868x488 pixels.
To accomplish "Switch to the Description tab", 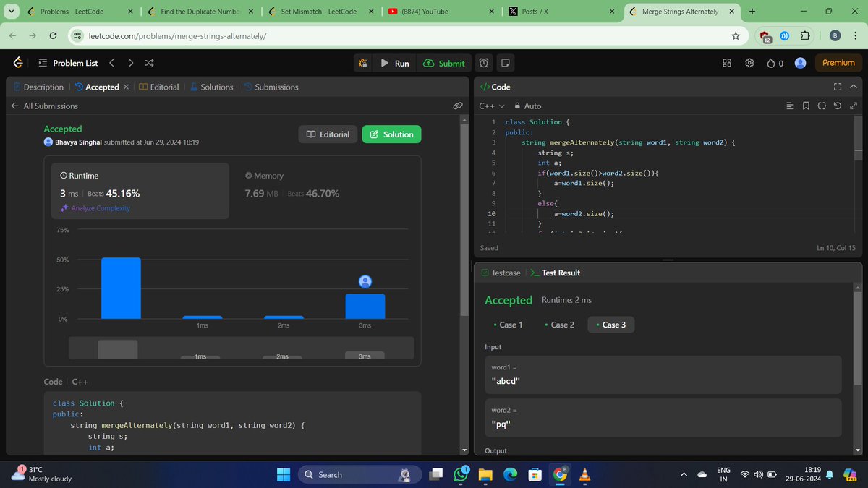I will coord(39,87).
